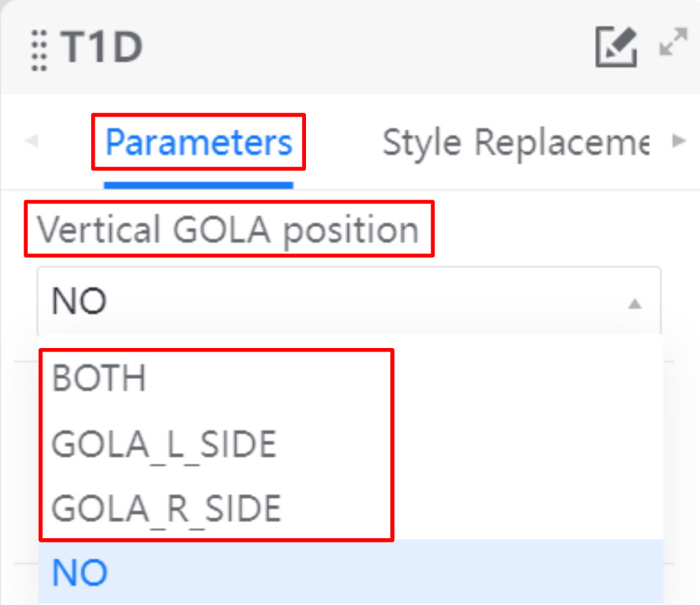Open the edit pencil icon in header
Image resolution: width=700 pixels, height=605 pixels.
[616, 46]
